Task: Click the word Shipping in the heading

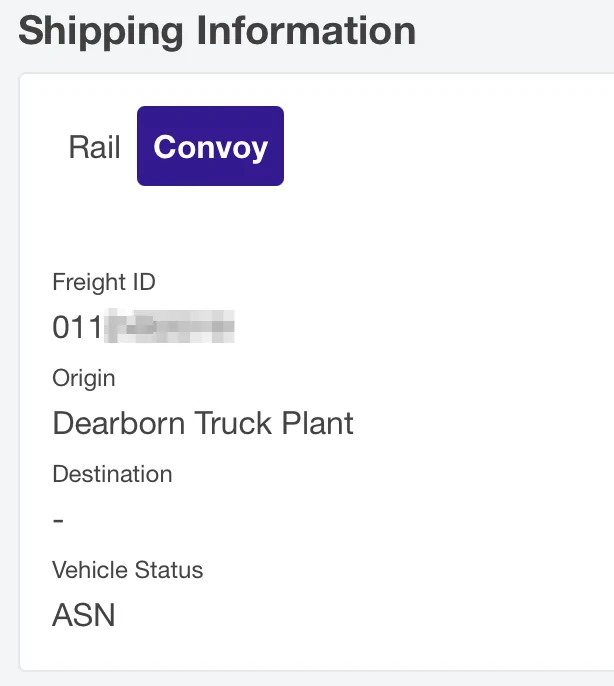Action: tap(100, 31)
